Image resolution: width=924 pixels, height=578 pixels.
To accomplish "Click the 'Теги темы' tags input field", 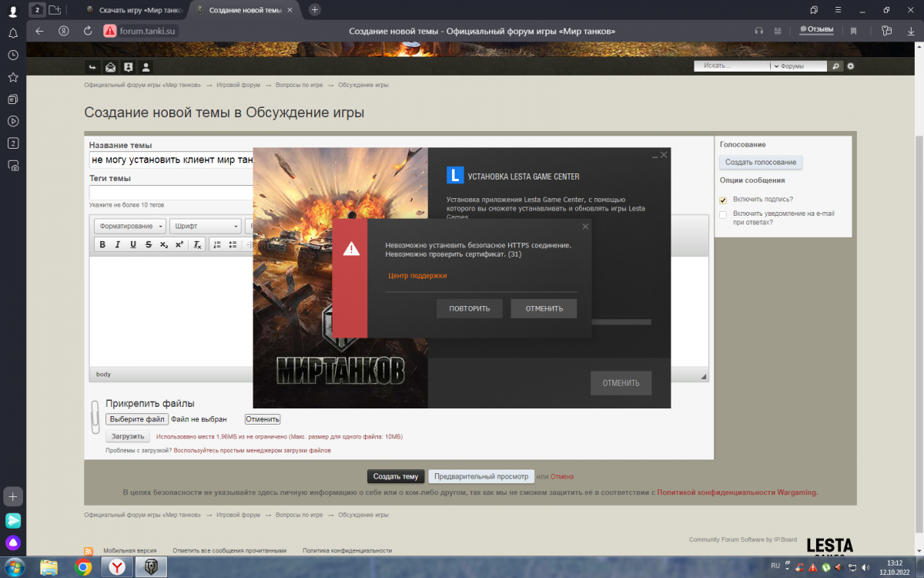I will click(171, 193).
